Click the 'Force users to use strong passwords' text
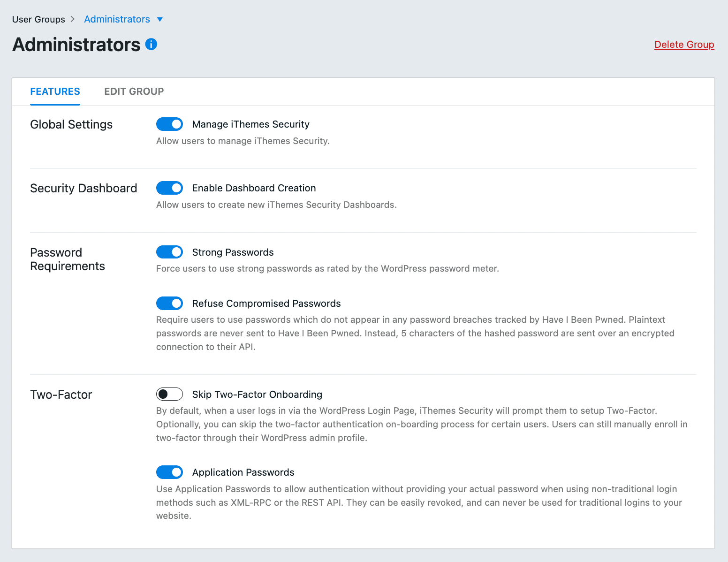This screenshot has height=562, width=728. 327,268
